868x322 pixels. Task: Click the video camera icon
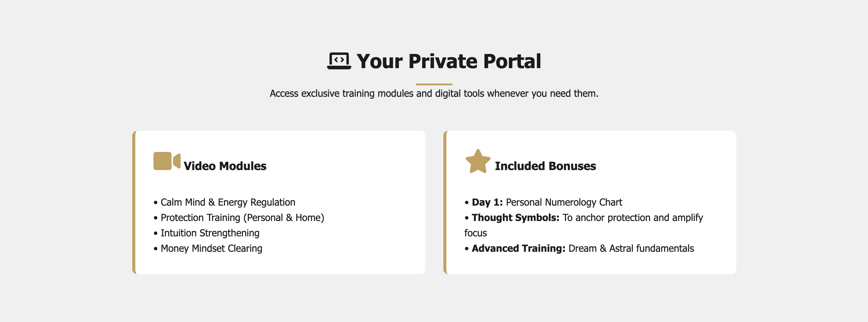167,161
